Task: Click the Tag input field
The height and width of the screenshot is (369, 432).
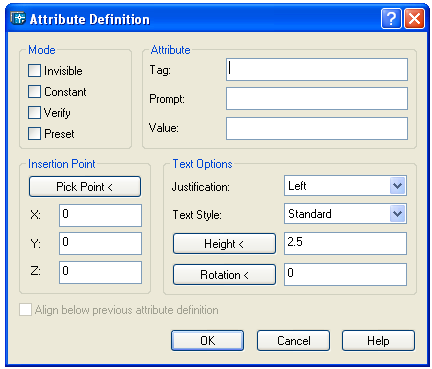Action: click(x=317, y=70)
